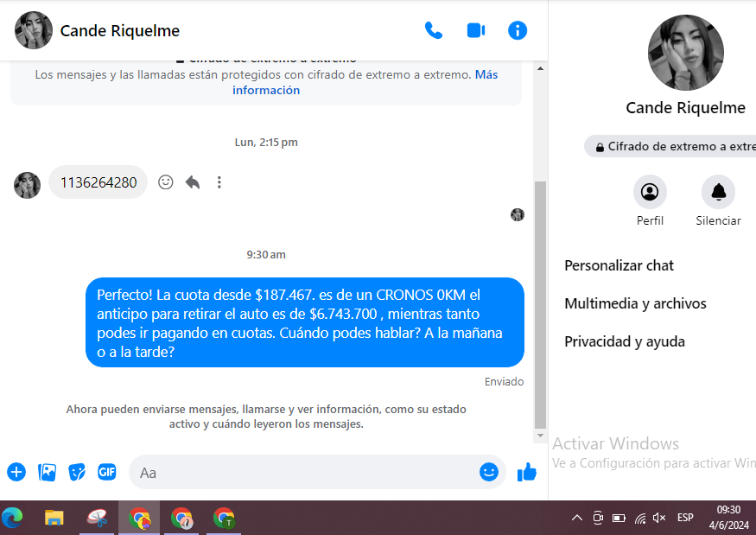Click the small seen-avatar indicator

point(518,214)
